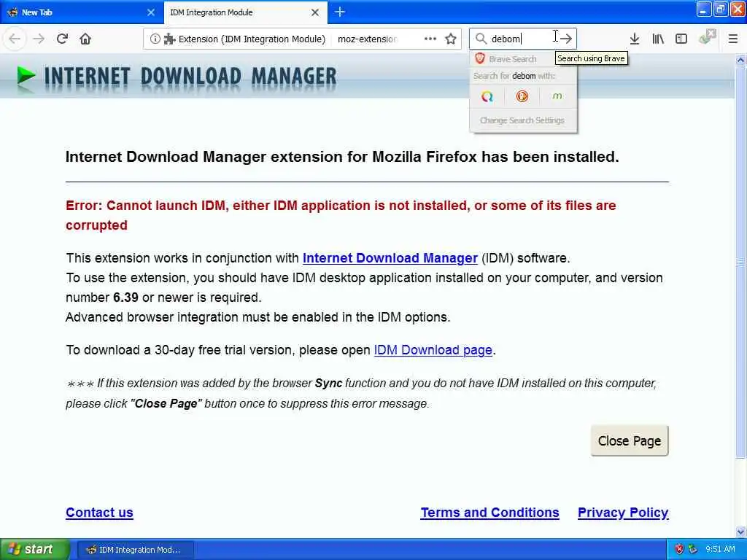Screen dimensions: 747x560
Task: Click the vertical scrollbar thumb
Action: [740, 262]
